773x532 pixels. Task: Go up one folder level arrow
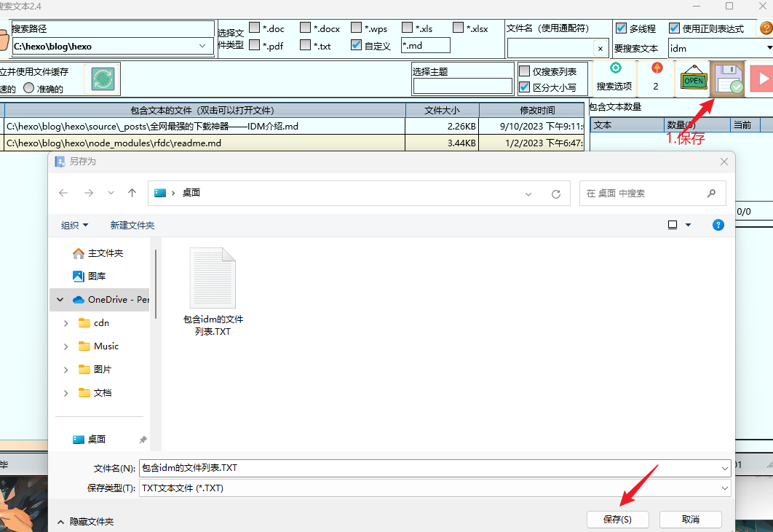[x=132, y=193]
